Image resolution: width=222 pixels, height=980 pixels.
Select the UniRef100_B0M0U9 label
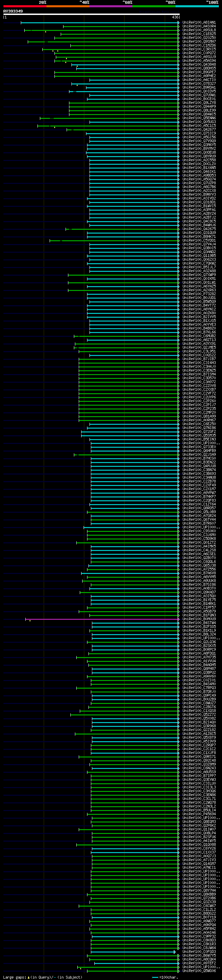[199, 619]
